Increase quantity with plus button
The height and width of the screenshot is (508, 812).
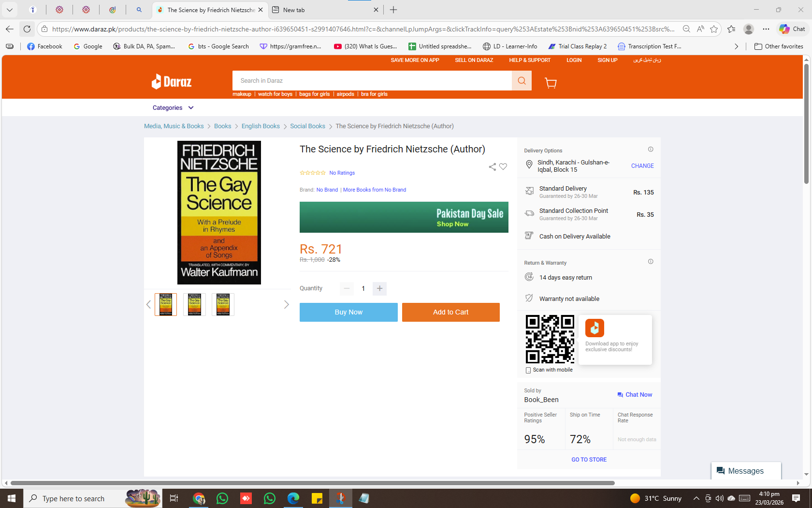[380, 289]
